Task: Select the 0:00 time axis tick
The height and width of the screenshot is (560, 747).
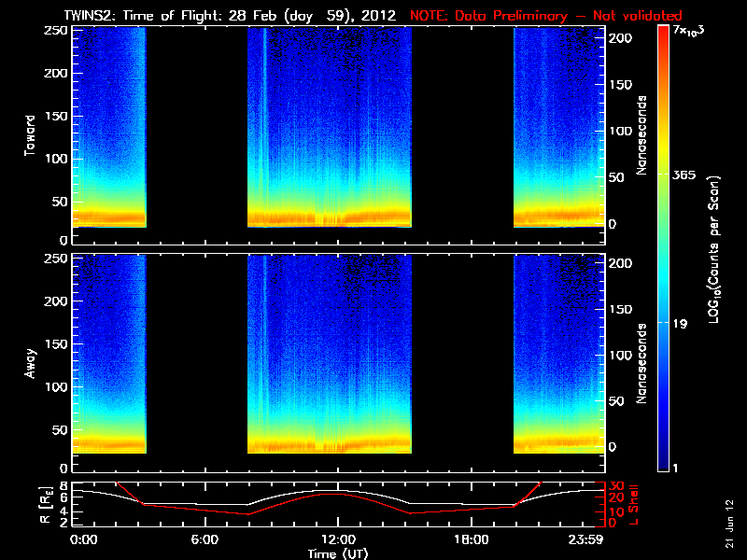Action: pyautogui.click(x=84, y=539)
